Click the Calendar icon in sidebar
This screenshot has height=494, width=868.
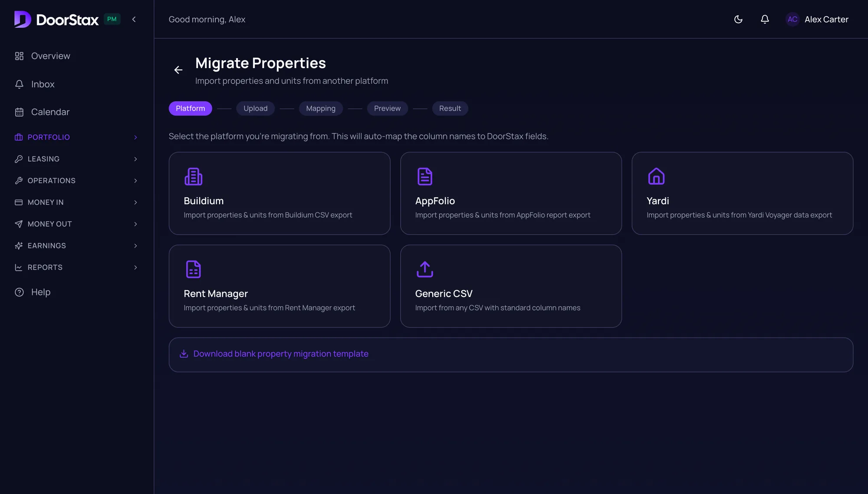point(19,112)
